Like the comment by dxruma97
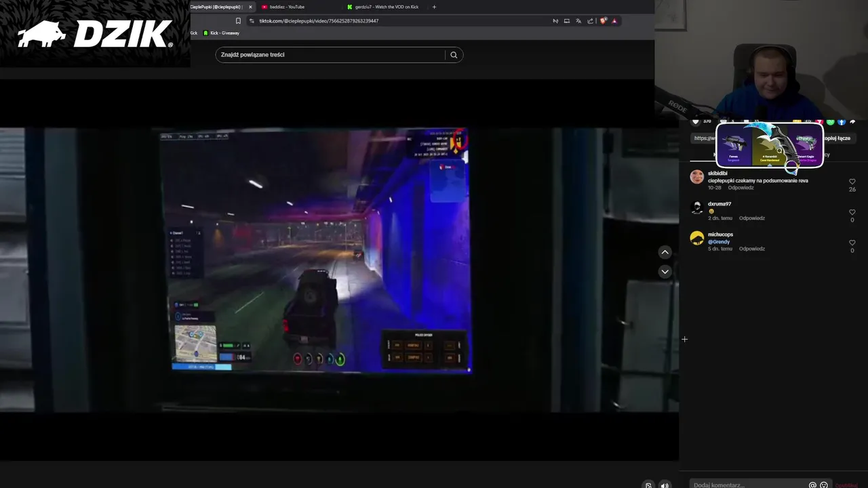This screenshot has height=488, width=868. click(852, 212)
